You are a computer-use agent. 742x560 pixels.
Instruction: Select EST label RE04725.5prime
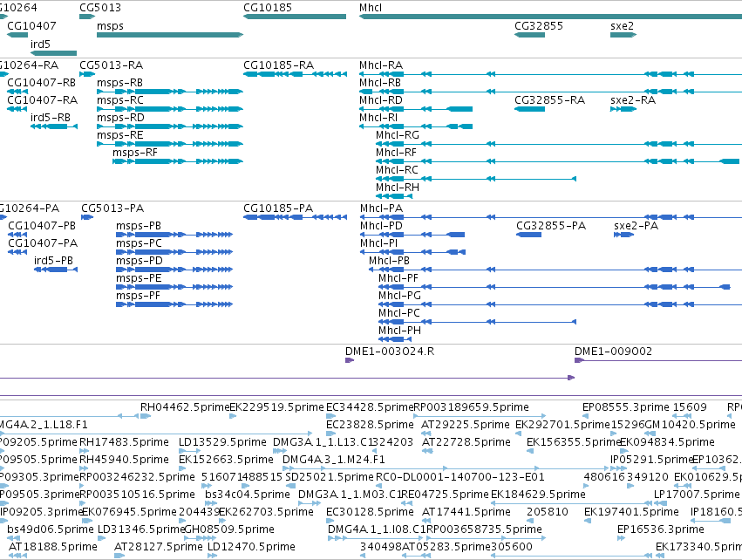coord(445,495)
